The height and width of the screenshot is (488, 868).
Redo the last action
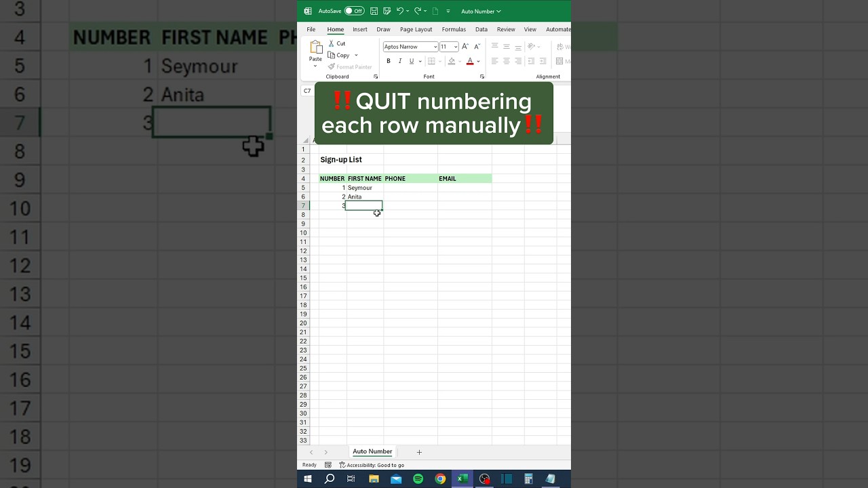point(418,11)
